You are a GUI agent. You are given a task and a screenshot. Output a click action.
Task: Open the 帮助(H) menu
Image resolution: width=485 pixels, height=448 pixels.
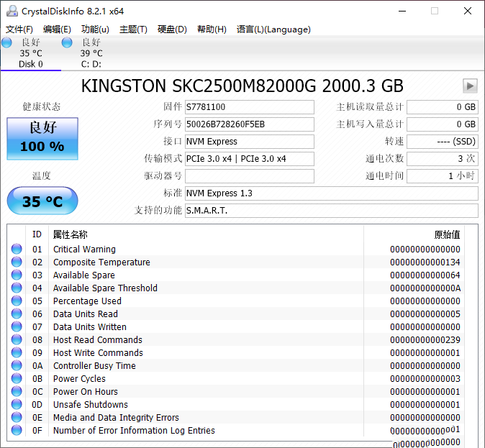212,29
